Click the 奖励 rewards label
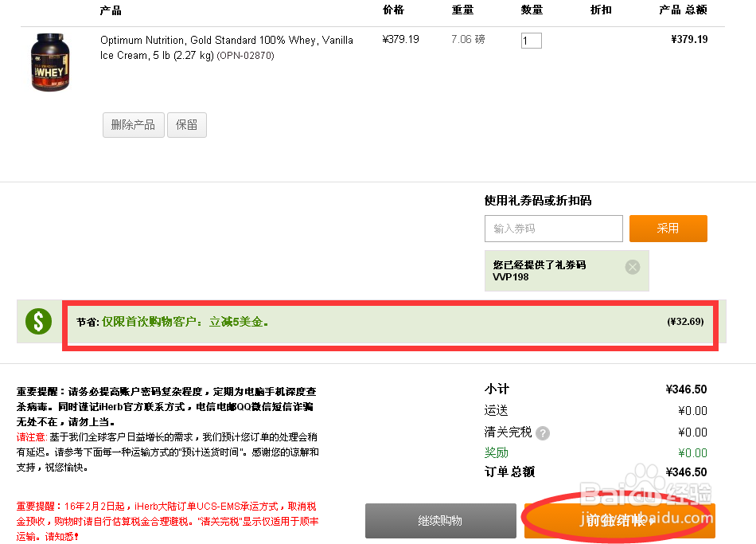 [x=496, y=452]
